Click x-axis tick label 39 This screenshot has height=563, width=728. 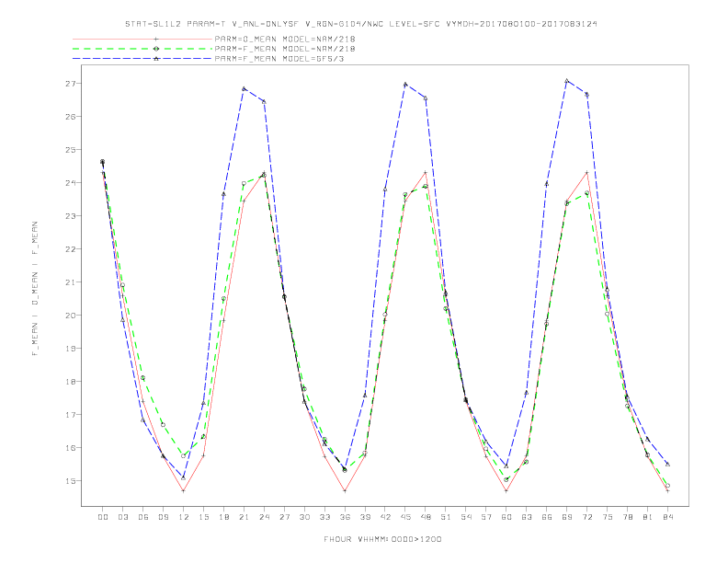365,517
